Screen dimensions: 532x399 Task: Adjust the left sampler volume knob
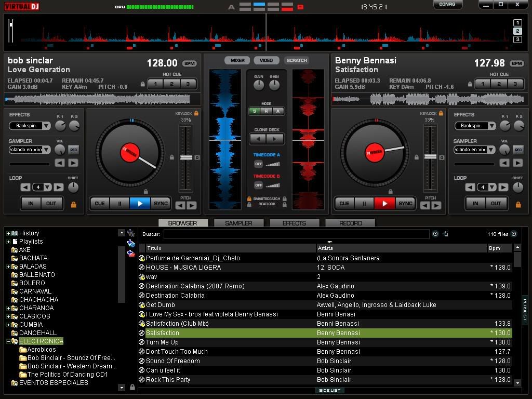point(60,150)
